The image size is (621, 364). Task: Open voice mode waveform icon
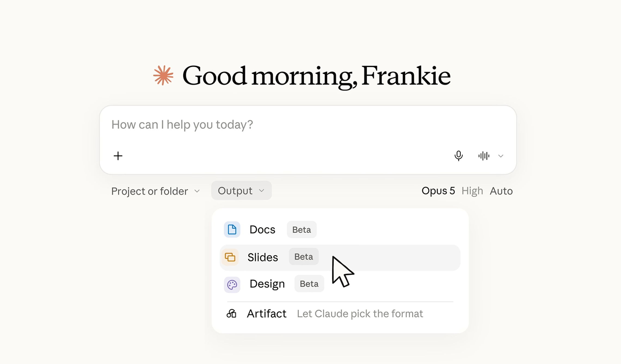click(x=484, y=156)
